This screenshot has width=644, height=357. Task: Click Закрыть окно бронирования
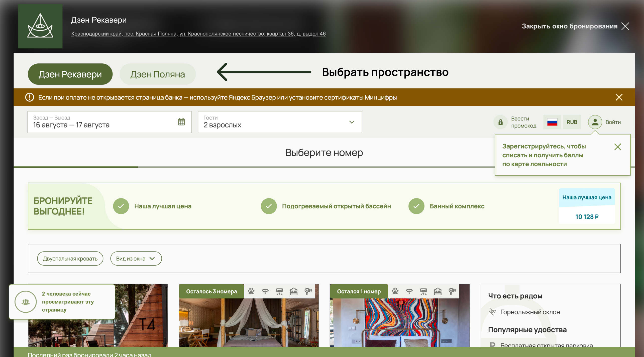click(576, 26)
